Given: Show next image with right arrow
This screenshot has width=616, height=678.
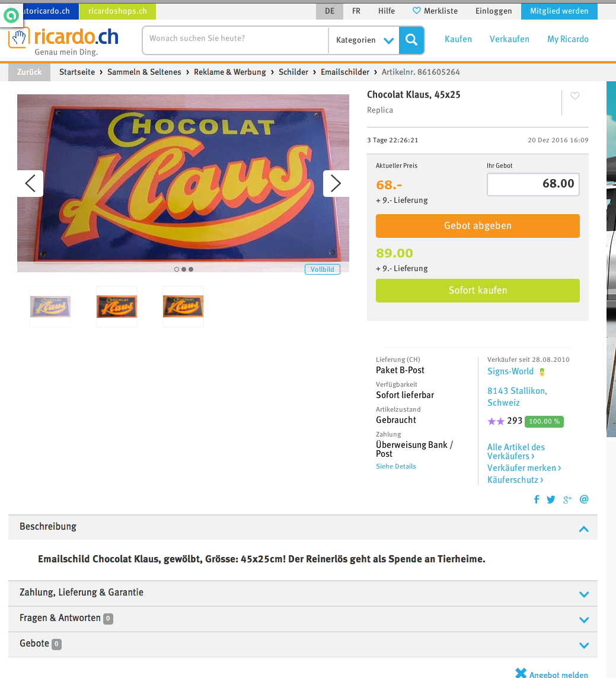Looking at the screenshot, I should [336, 183].
